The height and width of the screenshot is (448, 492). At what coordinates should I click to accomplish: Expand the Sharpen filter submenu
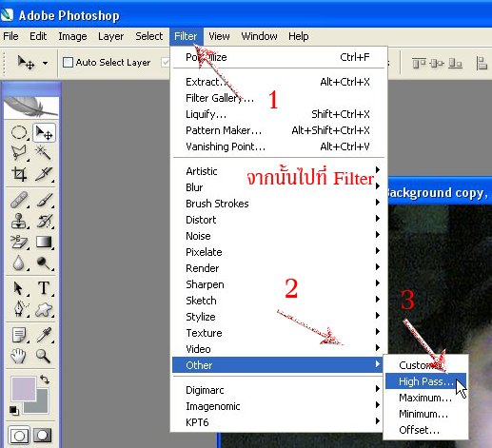coord(278,284)
